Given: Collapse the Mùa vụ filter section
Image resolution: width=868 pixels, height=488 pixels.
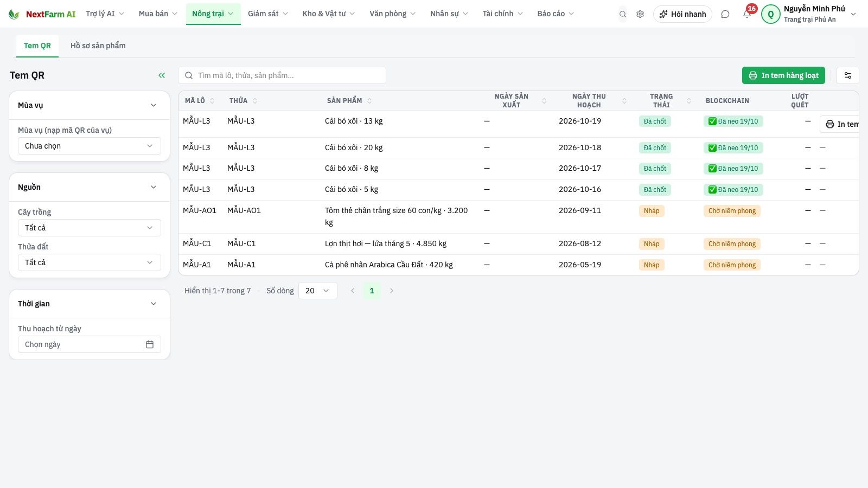Looking at the screenshot, I should pyautogui.click(x=154, y=105).
